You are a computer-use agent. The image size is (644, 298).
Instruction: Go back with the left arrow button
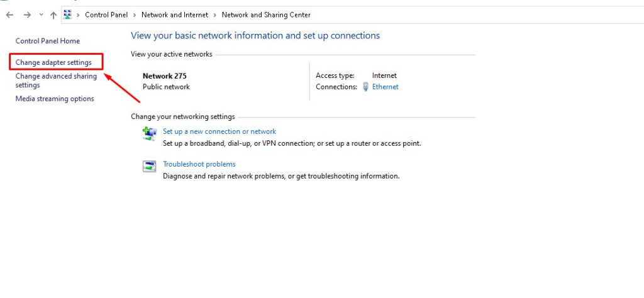9,15
